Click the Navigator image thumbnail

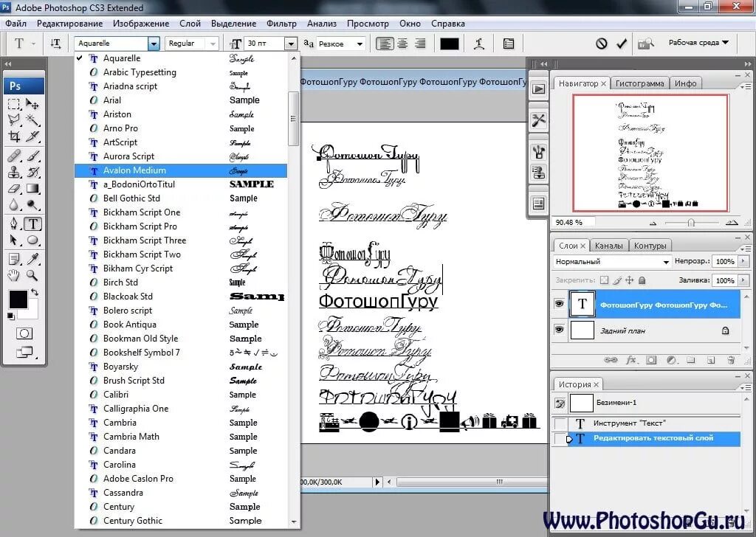(650, 153)
